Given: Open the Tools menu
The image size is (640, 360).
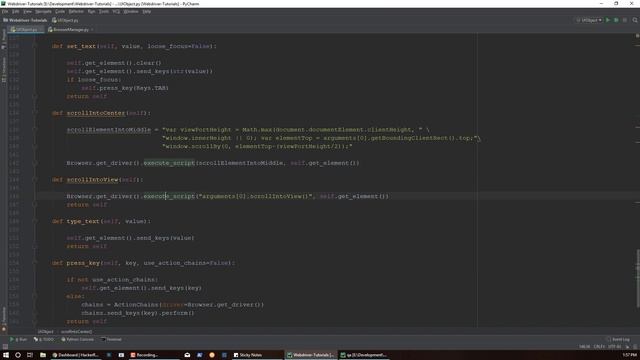Looking at the screenshot, I should [x=104, y=11].
